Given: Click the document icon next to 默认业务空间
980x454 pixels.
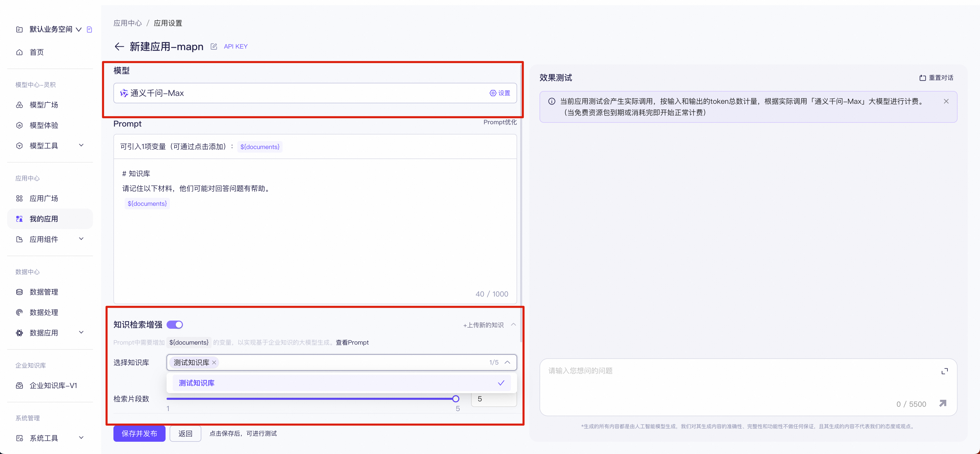Looking at the screenshot, I should [x=89, y=29].
